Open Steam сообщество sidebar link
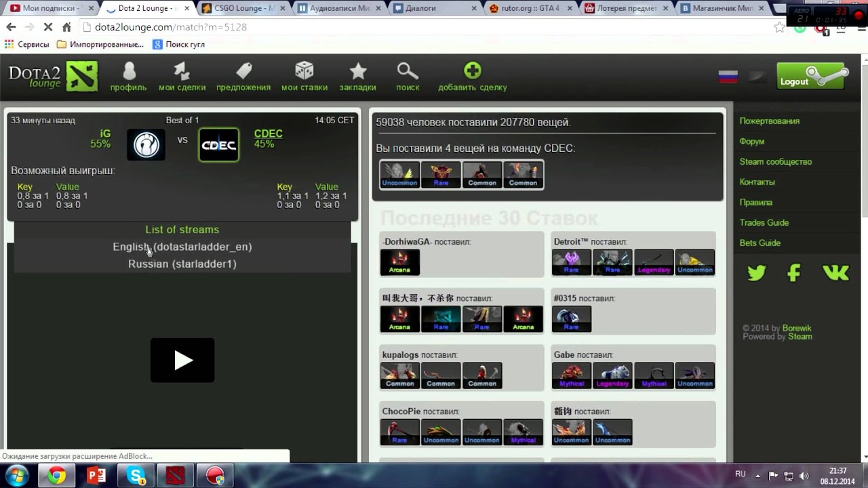 coord(776,161)
